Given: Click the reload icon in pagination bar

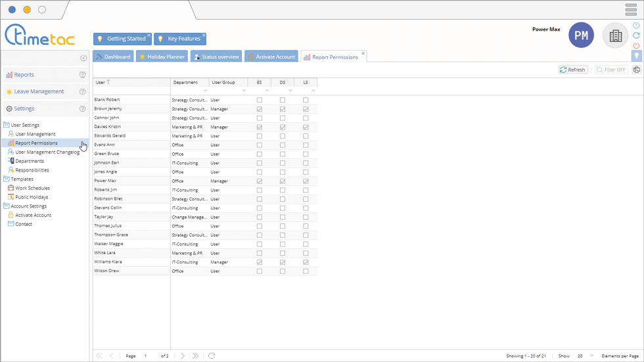Looking at the screenshot, I should (212, 356).
